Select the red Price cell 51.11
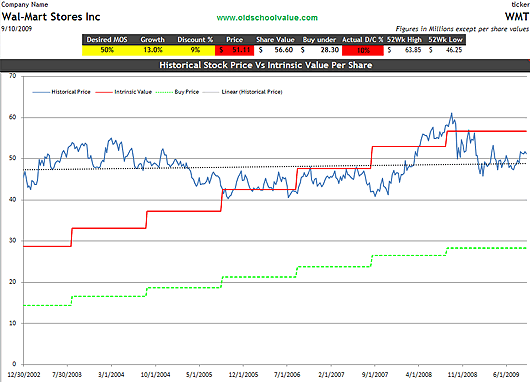The width and height of the screenshot is (530, 382). 235,50
